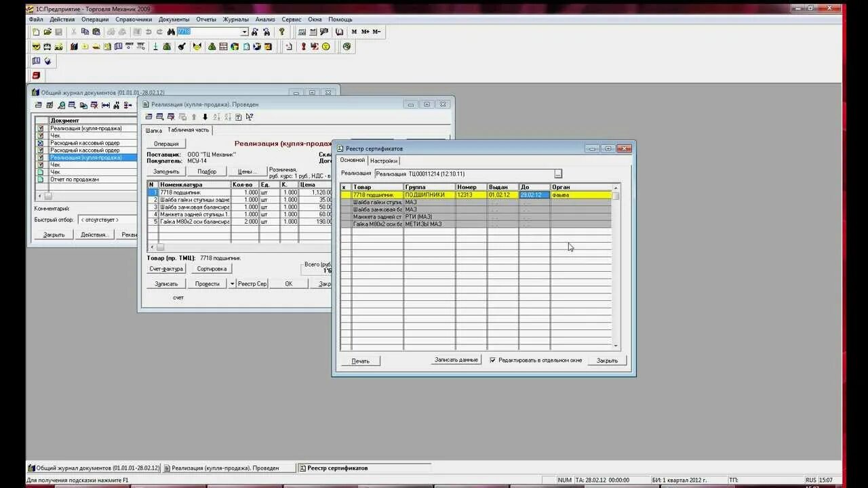
Task: Switch to Реализация (купля-продажа) taskbar window tab
Action: tap(229, 468)
